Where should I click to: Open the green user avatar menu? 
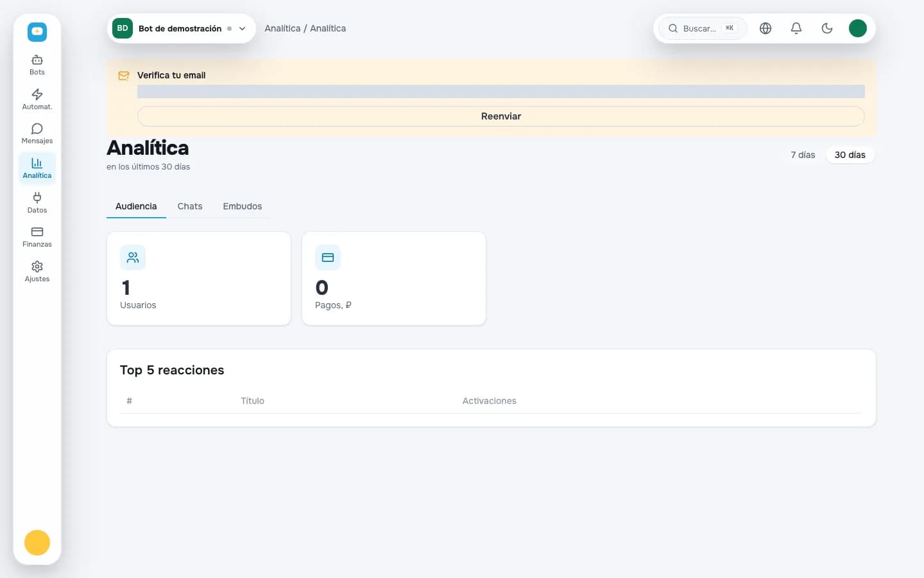tap(858, 28)
